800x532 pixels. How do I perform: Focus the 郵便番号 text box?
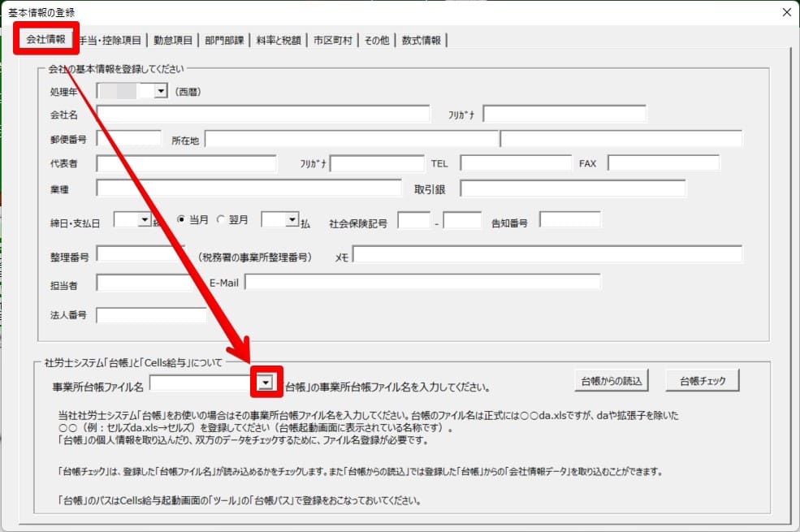[128, 139]
